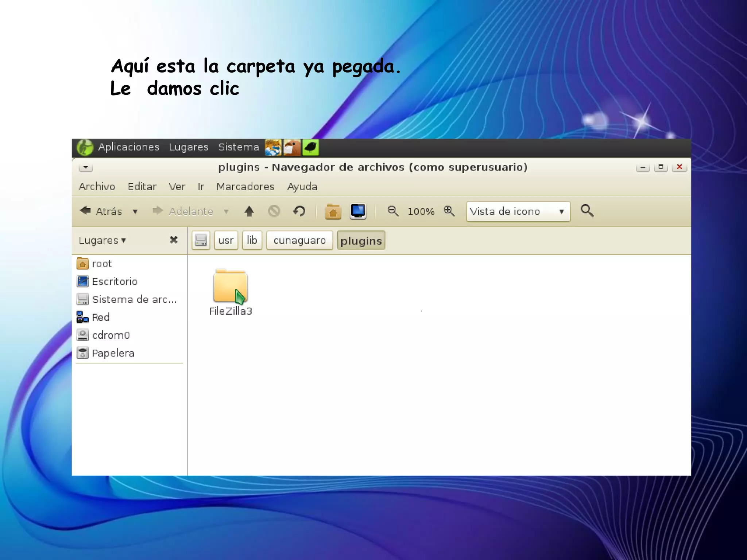Viewport: 747px width, 560px height.
Task: Expand the Atrás history dropdown arrow
Action: [x=135, y=211]
